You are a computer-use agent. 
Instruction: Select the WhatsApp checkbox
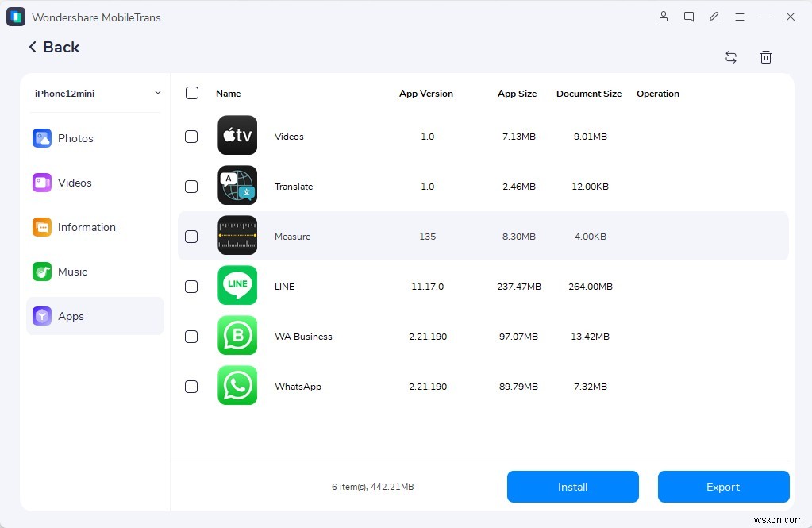tap(191, 387)
